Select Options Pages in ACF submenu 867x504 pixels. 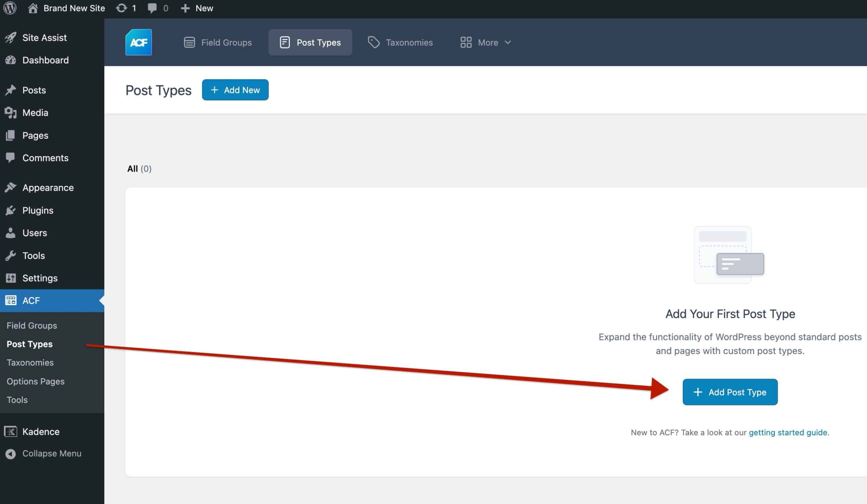pyautogui.click(x=36, y=381)
